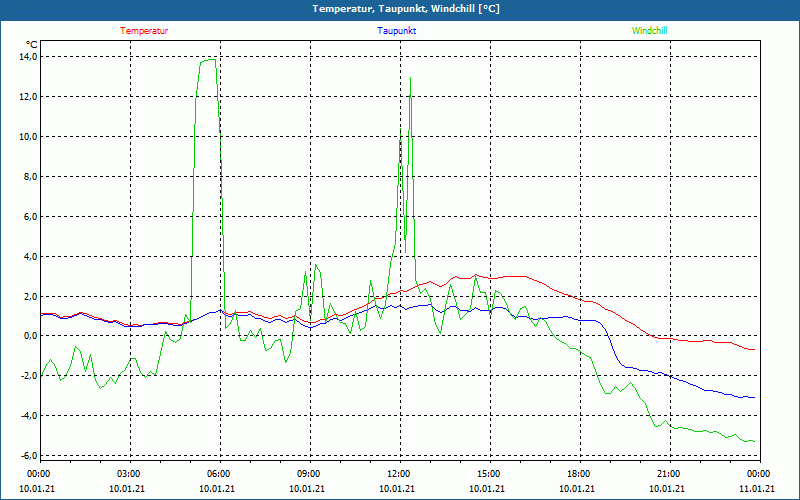Click the 14,0 y-axis value label

coord(28,57)
